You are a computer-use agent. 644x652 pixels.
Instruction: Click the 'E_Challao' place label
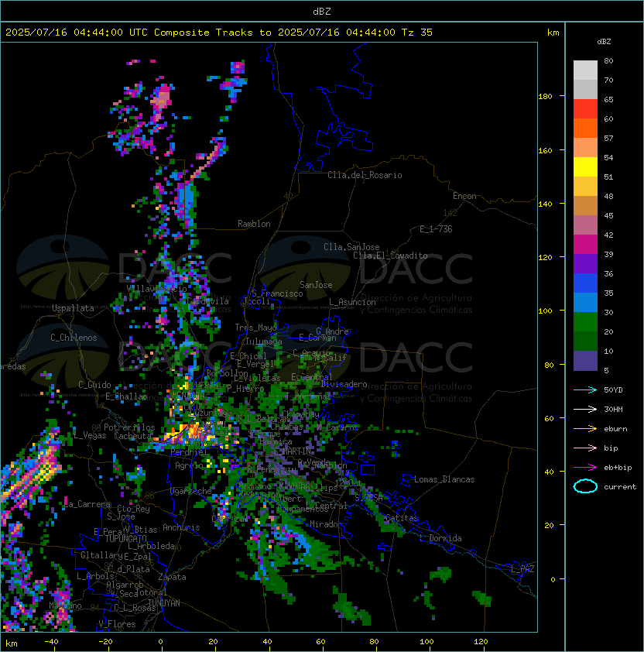pos(126,396)
